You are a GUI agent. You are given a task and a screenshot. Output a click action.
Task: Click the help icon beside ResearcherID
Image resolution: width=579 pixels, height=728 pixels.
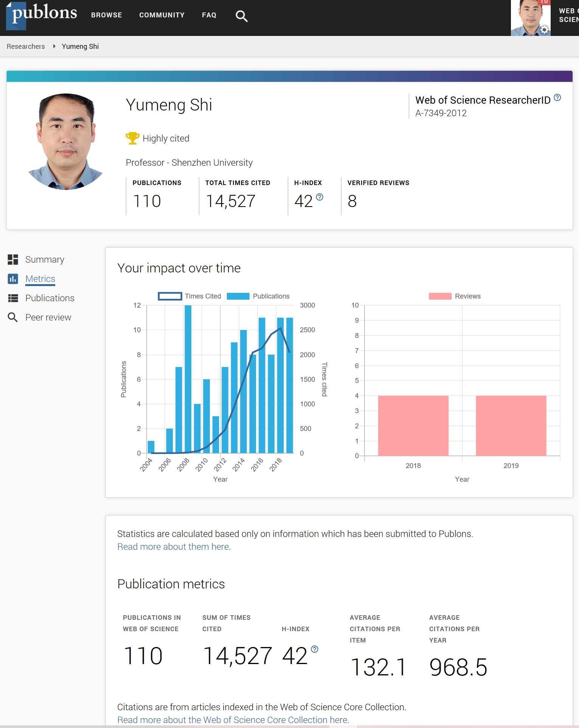coord(557,98)
